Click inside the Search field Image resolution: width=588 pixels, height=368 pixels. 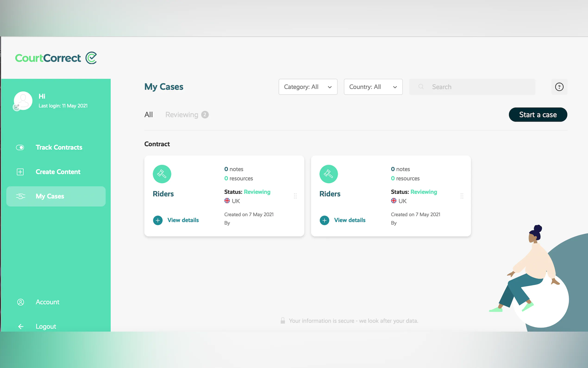pos(476,87)
